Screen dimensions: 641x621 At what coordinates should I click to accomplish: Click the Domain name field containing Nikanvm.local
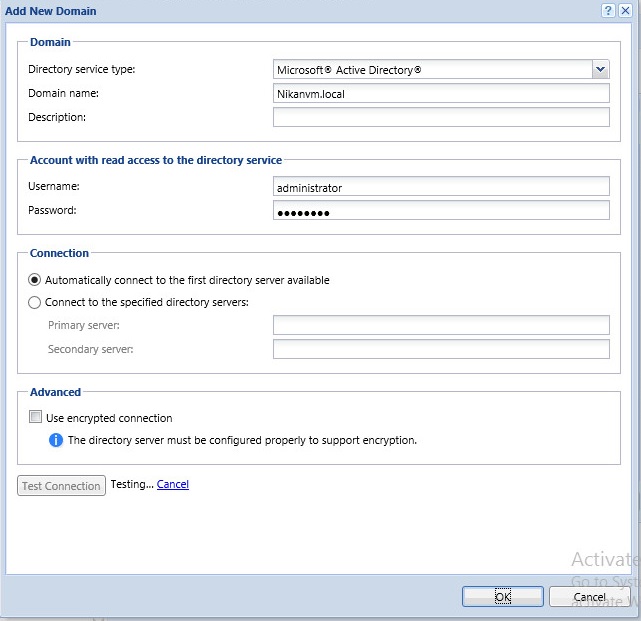pos(441,93)
